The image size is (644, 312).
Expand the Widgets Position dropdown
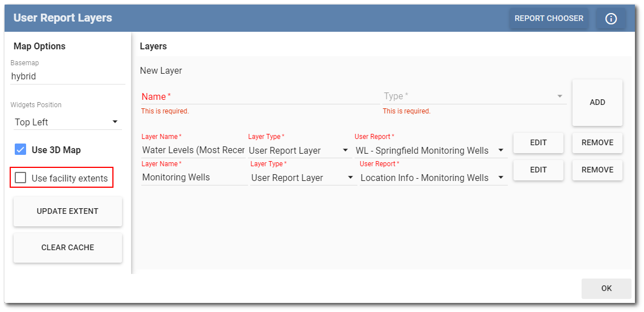(67, 122)
